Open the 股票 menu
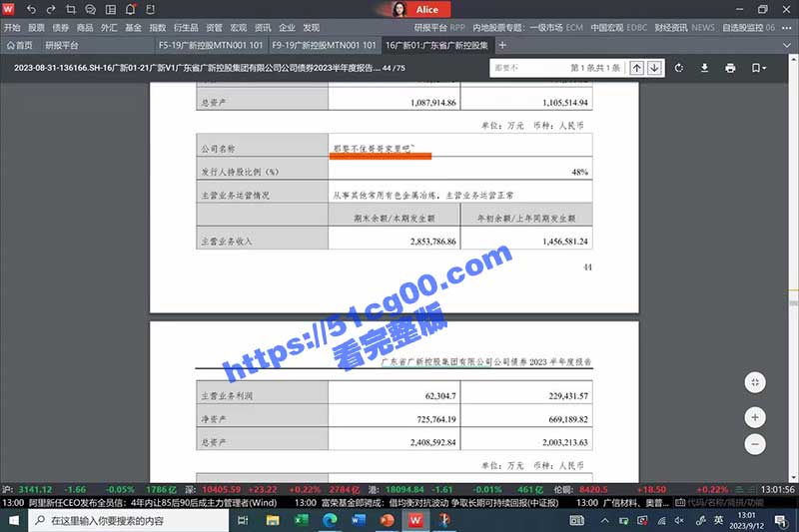Image resolution: width=799 pixels, height=532 pixels. [x=36, y=28]
